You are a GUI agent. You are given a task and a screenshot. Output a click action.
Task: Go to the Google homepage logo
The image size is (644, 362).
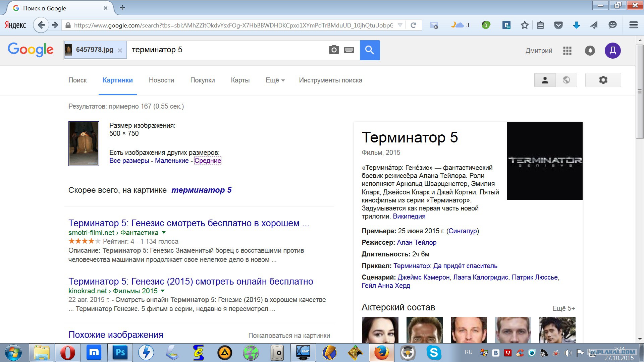tap(31, 50)
